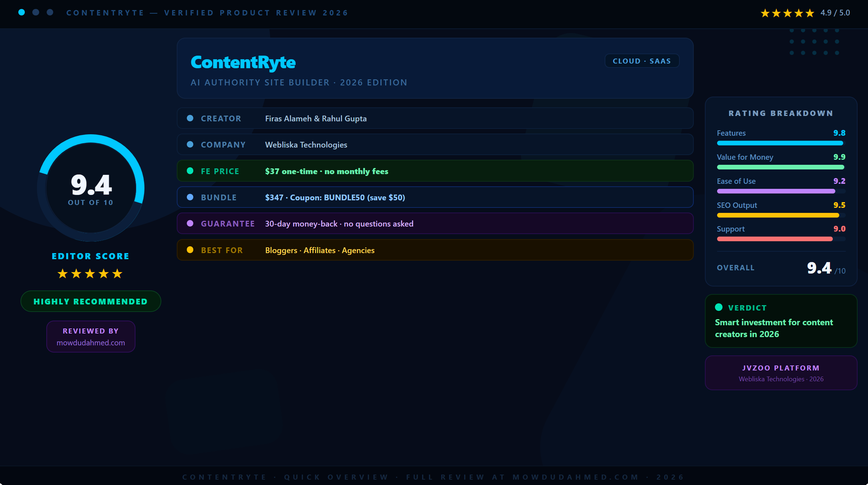
Task: Click the EDITOR SCORE label
Action: click(x=91, y=256)
